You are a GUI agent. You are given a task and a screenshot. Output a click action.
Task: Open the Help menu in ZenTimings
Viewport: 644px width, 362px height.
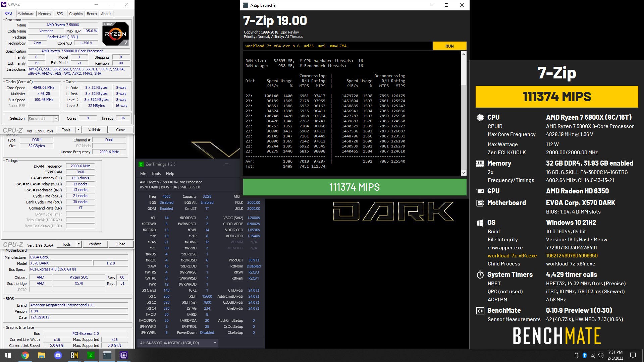[x=170, y=174]
